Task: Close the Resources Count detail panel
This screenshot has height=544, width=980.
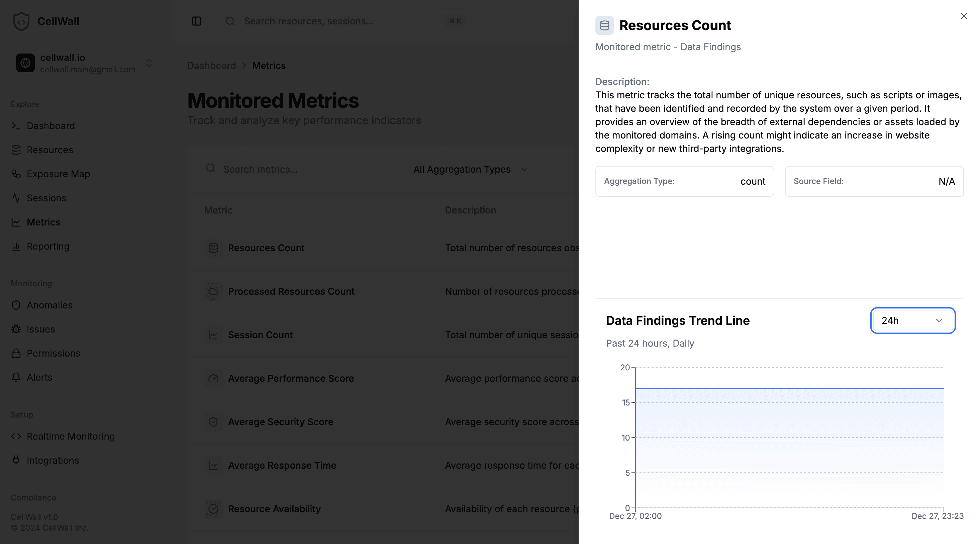Action: (x=964, y=16)
